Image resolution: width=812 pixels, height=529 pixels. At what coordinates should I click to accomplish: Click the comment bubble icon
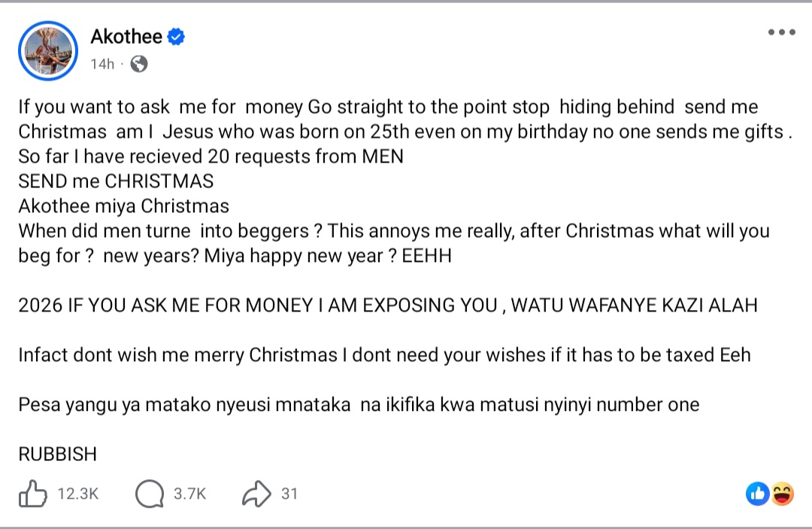pyautogui.click(x=150, y=494)
